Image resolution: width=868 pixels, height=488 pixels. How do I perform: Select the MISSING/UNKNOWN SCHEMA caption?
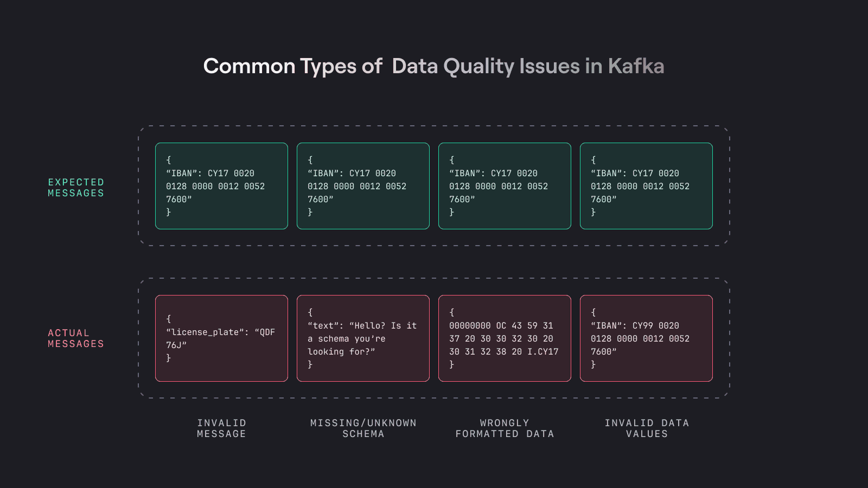pos(363,428)
